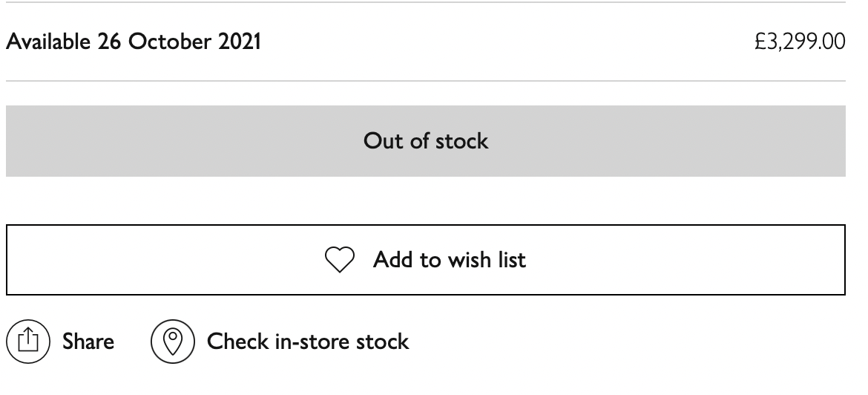Click the circled location pin icon
Viewport: 868px width, 395px height.
[173, 342]
